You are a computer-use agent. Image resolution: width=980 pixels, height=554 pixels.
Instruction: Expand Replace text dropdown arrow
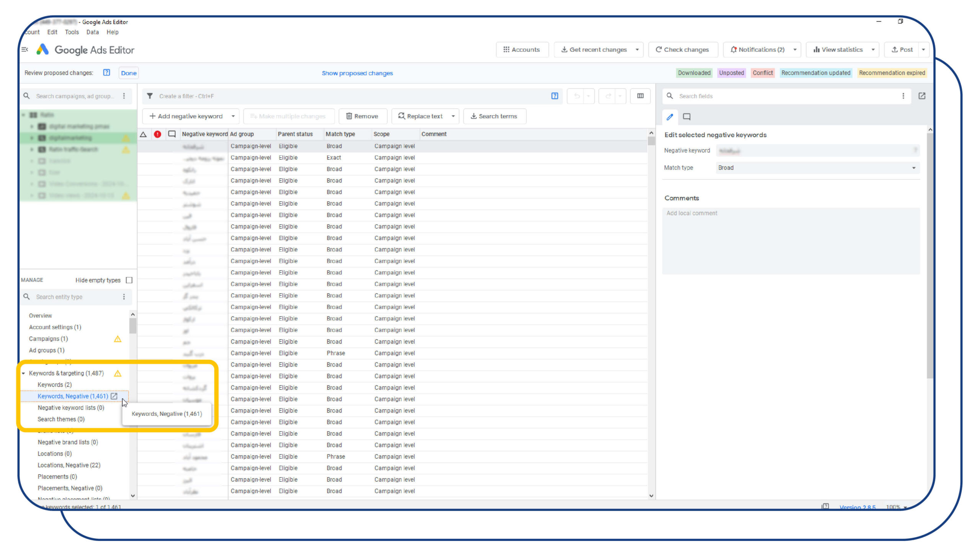pos(453,116)
